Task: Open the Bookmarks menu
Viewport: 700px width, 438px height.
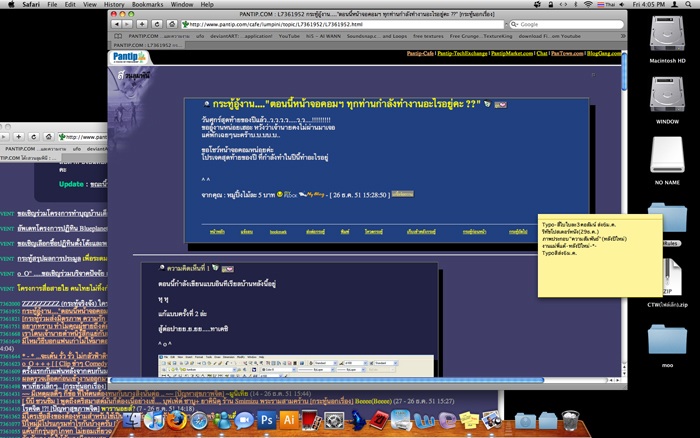Action: [147, 4]
